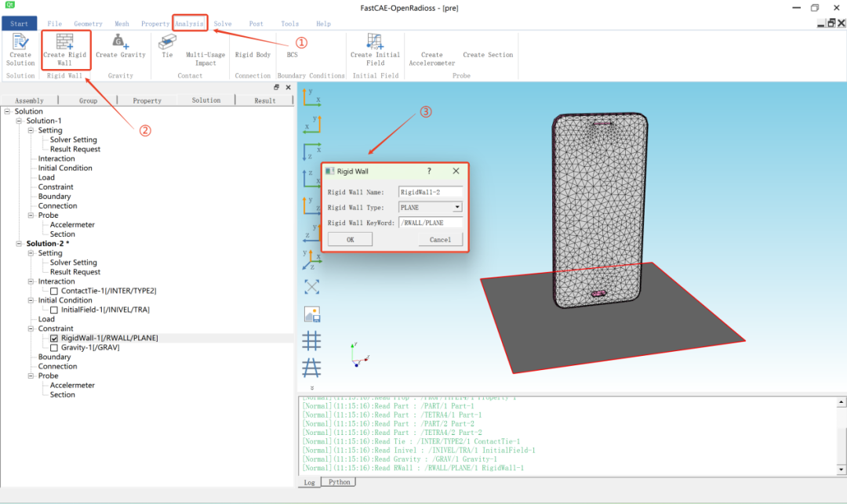Image resolution: width=847 pixels, height=504 pixels.
Task: Set view to YZ plane (y up, z right)
Action: pyautogui.click(x=311, y=205)
